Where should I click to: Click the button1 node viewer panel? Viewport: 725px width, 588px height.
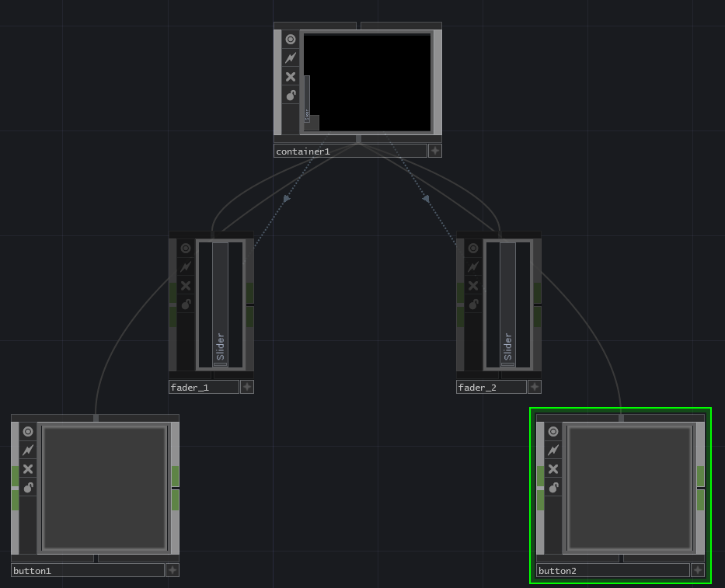[105, 488]
